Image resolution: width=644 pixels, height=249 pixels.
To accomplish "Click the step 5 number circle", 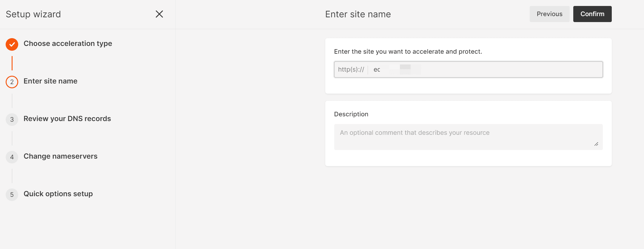I will (x=12, y=195).
